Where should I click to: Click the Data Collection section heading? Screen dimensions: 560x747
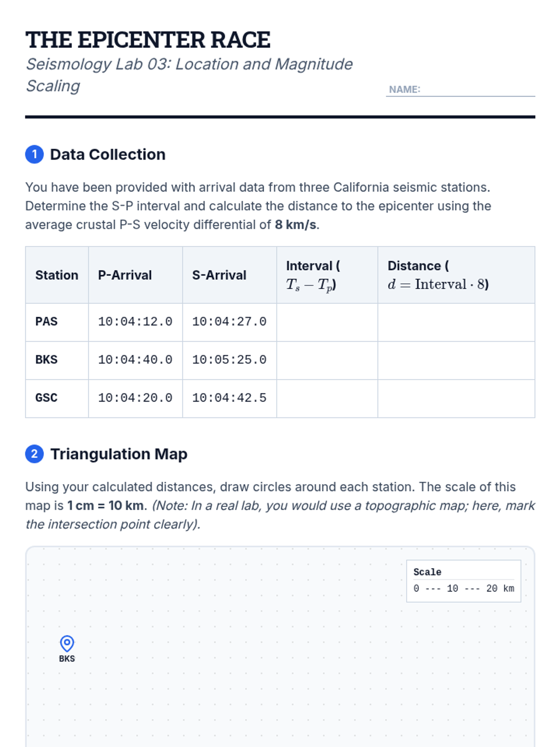click(x=108, y=155)
